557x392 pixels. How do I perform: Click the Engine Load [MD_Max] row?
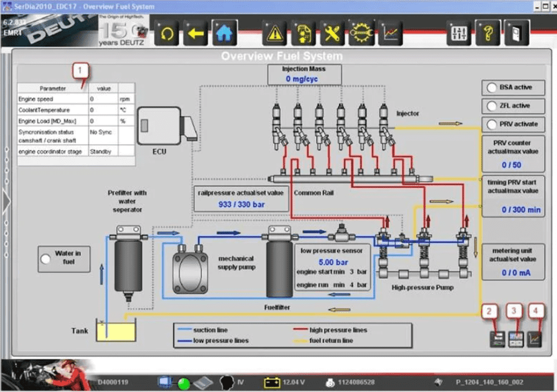[76, 120]
